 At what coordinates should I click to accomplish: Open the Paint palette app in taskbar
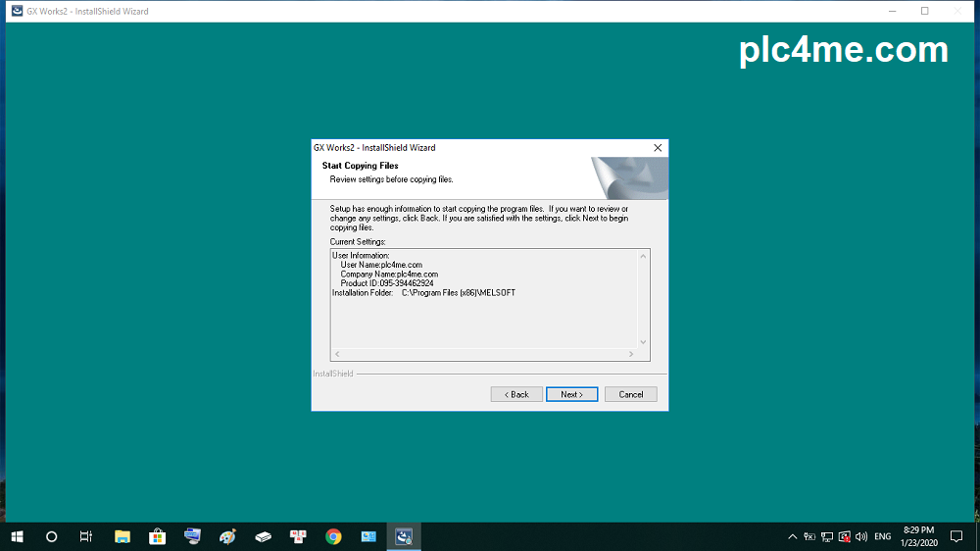227,536
